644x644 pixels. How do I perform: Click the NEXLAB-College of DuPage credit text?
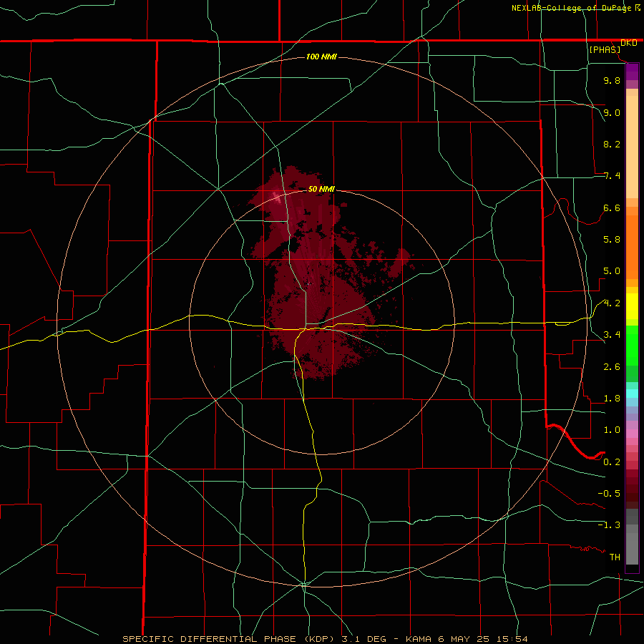point(571,8)
